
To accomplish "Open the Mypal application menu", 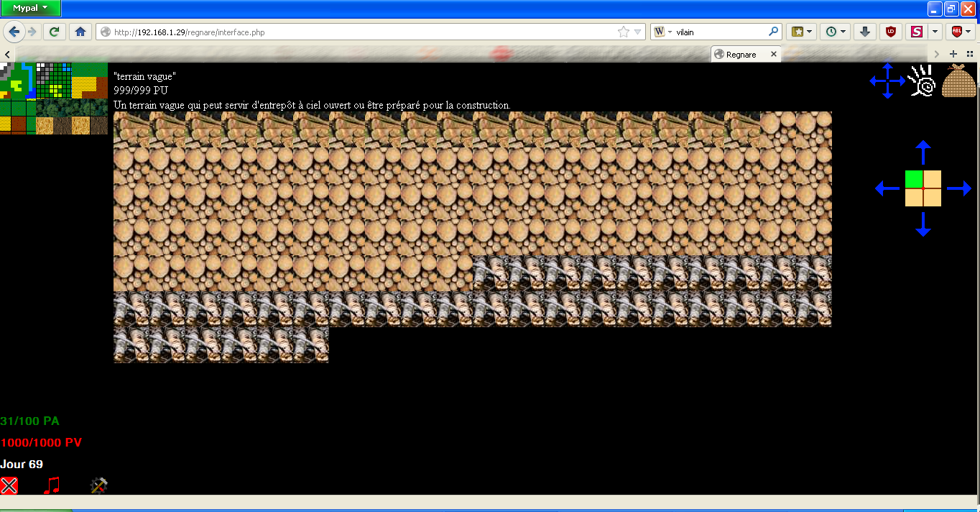I will pyautogui.click(x=30, y=8).
